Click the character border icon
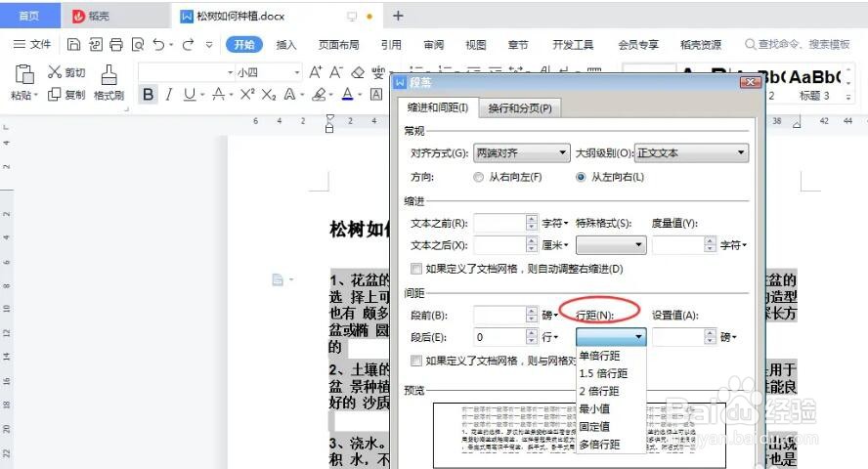Image resolution: width=868 pixels, height=469 pixels. click(376, 95)
